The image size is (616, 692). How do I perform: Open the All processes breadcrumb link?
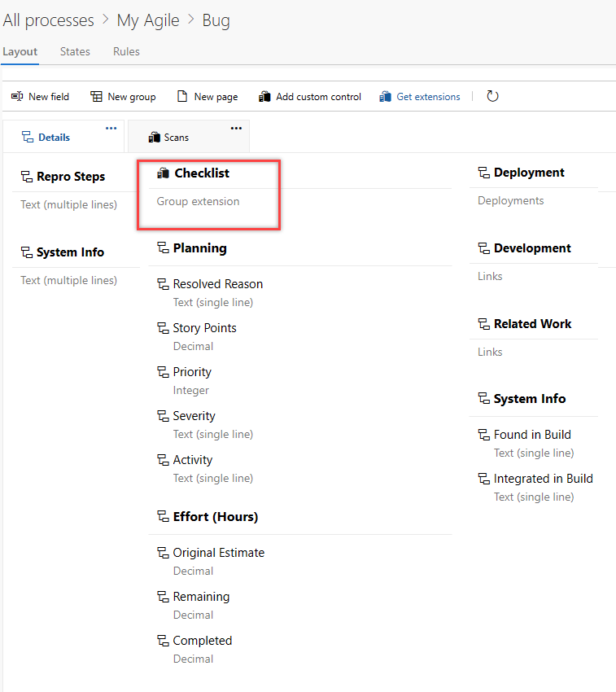(x=49, y=20)
